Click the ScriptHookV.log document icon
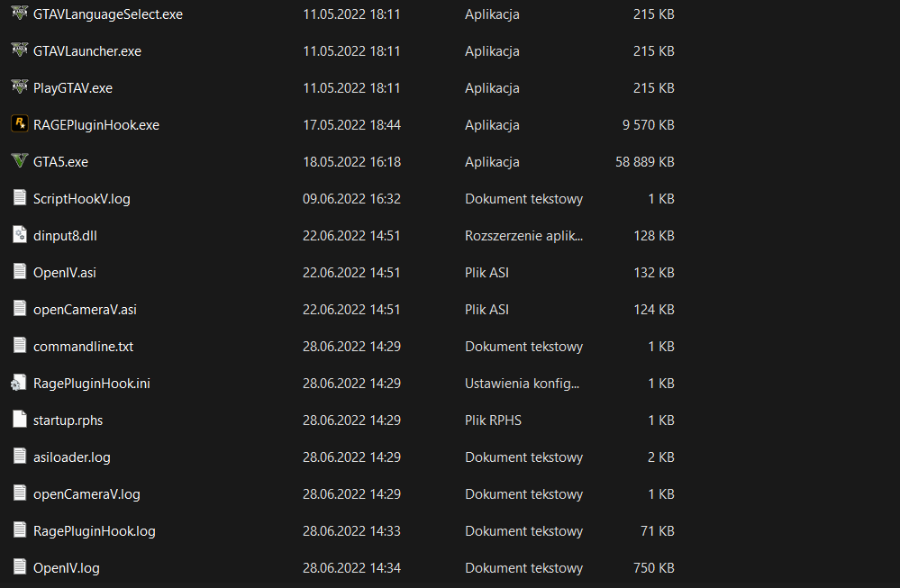The width and height of the screenshot is (900, 588). (x=20, y=197)
